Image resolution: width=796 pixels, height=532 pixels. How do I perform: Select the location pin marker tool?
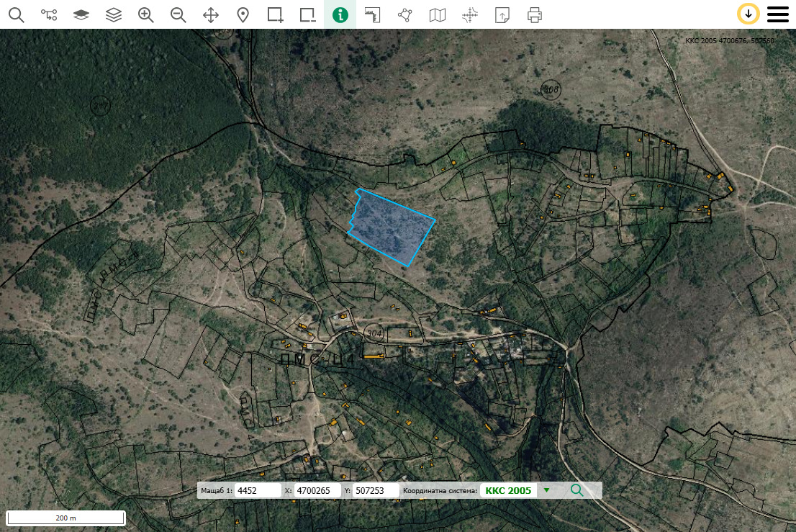[x=243, y=14]
